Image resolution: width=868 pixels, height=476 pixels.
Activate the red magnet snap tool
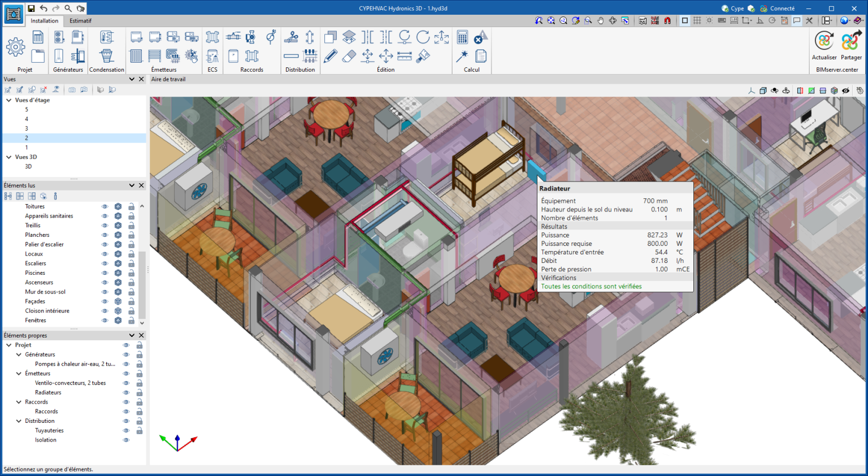667,20
